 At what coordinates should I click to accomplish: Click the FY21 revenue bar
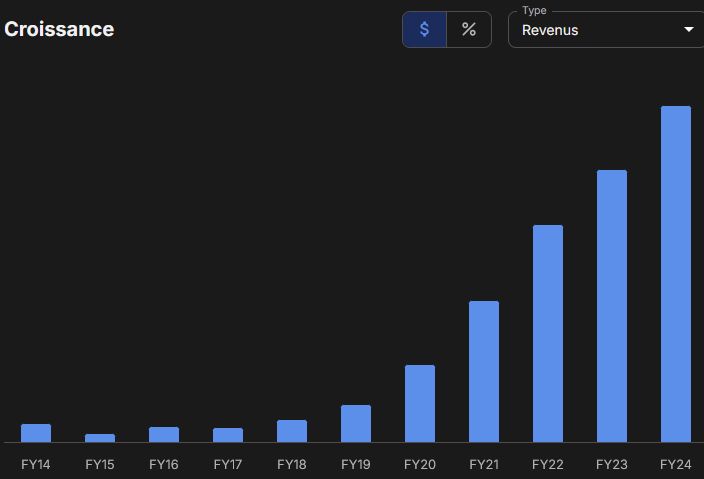pyautogui.click(x=484, y=372)
